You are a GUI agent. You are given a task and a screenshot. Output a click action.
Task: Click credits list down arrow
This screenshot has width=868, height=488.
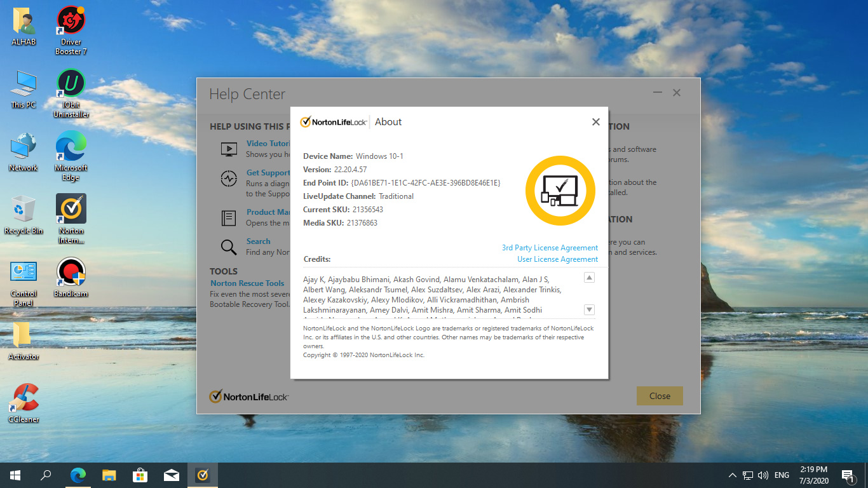[x=589, y=309]
